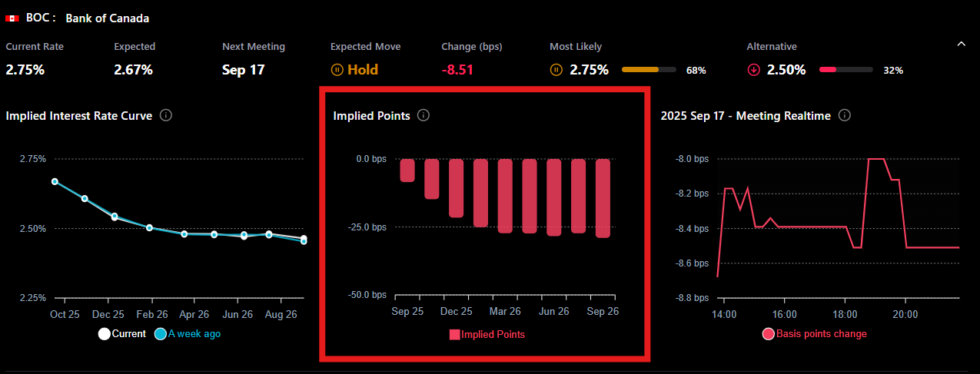Toggle the Implied Points legend item
The image size is (980, 374).
(487, 334)
